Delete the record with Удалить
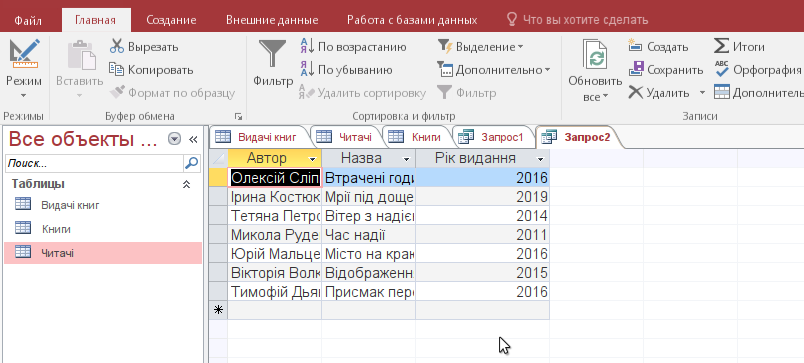Screen dimensions: 804x363 (x=659, y=93)
